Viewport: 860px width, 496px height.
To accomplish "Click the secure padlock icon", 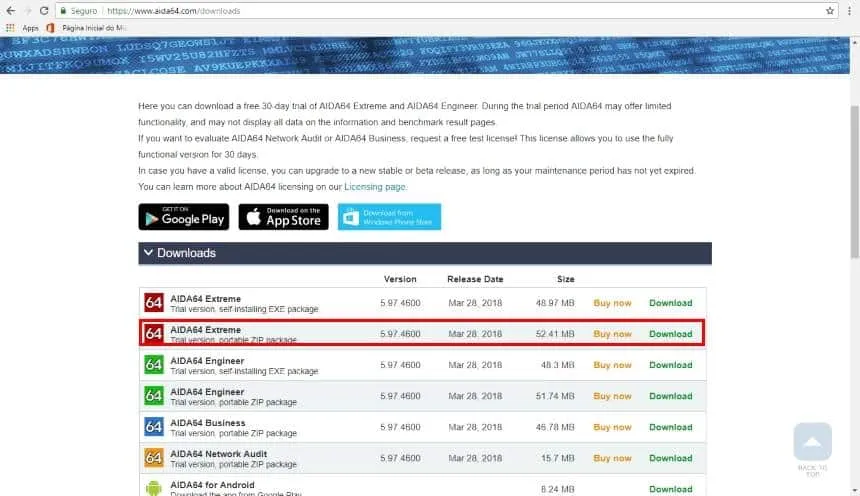I will click(63, 10).
